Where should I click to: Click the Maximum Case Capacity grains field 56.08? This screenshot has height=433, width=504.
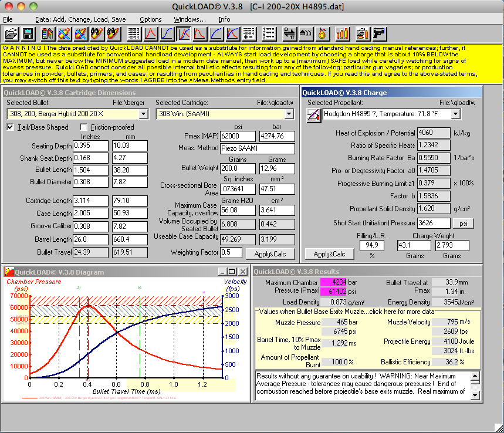pos(238,210)
